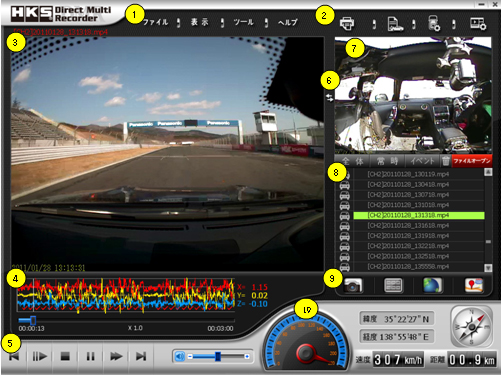Click the data table grid icon
The image size is (501, 375).
pos(393,285)
